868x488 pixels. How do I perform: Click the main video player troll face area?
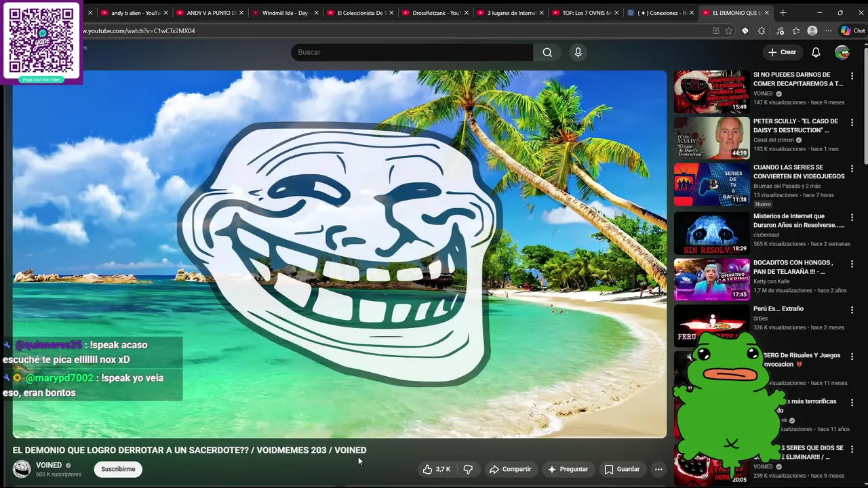pyautogui.click(x=339, y=254)
